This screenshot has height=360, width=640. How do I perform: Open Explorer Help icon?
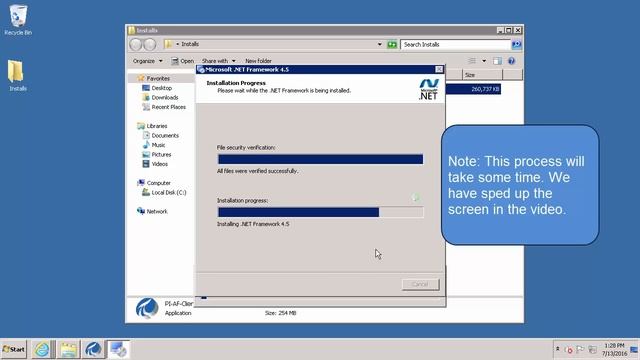pos(511,61)
